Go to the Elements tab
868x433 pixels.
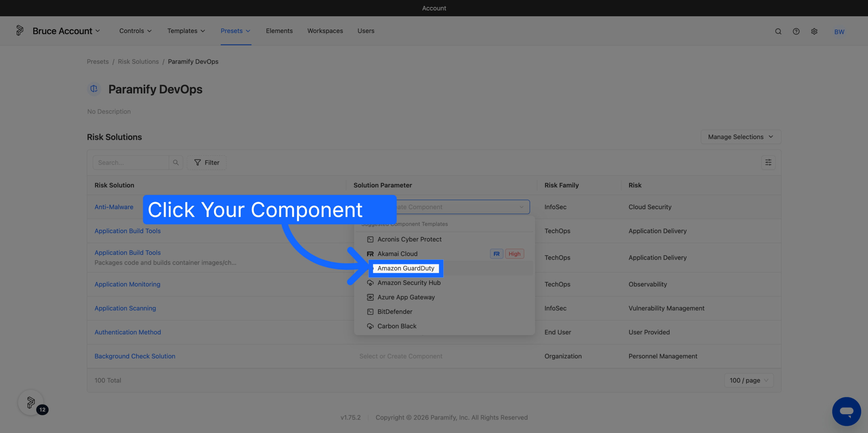pyautogui.click(x=279, y=31)
